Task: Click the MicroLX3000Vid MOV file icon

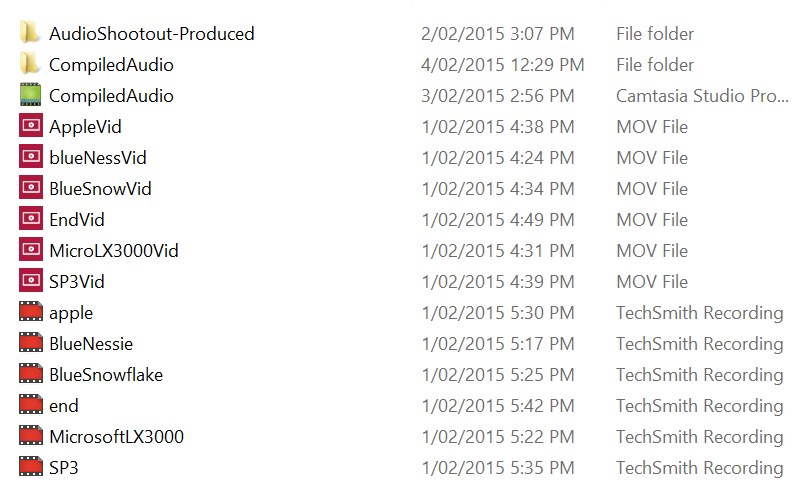Action: (30, 251)
